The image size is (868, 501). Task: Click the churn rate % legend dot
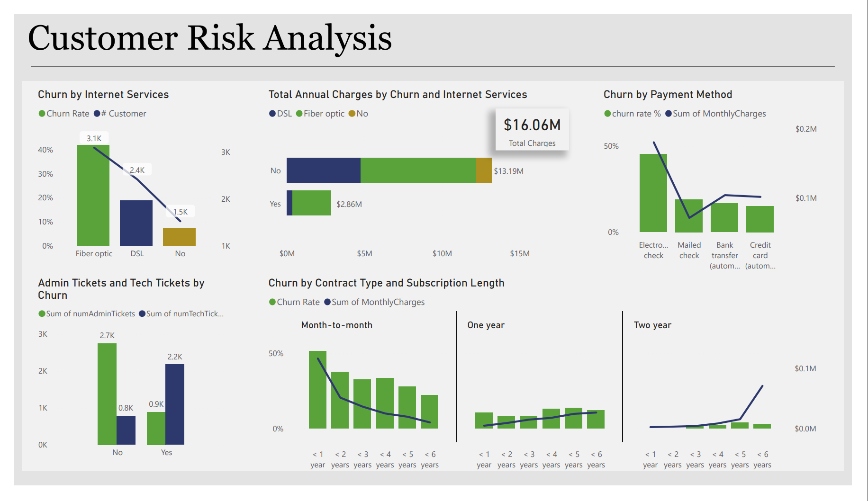tap(608, 114)
